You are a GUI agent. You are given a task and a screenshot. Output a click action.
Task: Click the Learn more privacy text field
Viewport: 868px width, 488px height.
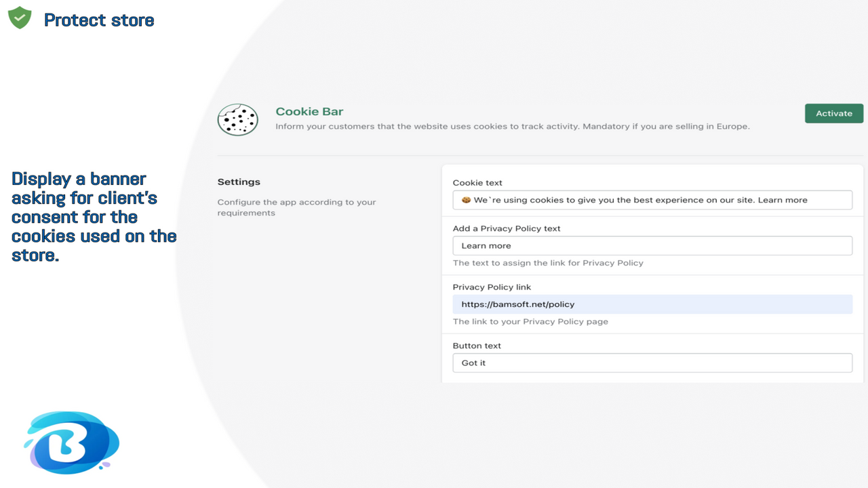[x=652, y=245]
